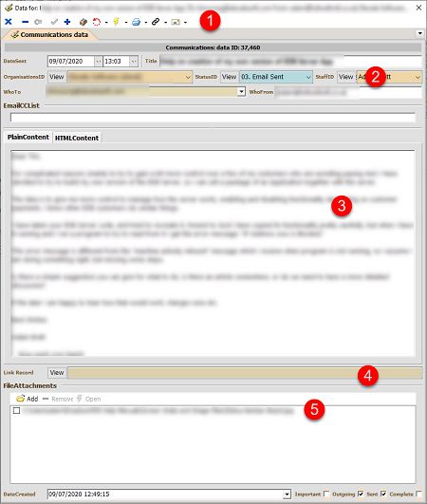427x504 pixels.
Task: Click the yellow lightning bolt icon
Action: (116, 22)
